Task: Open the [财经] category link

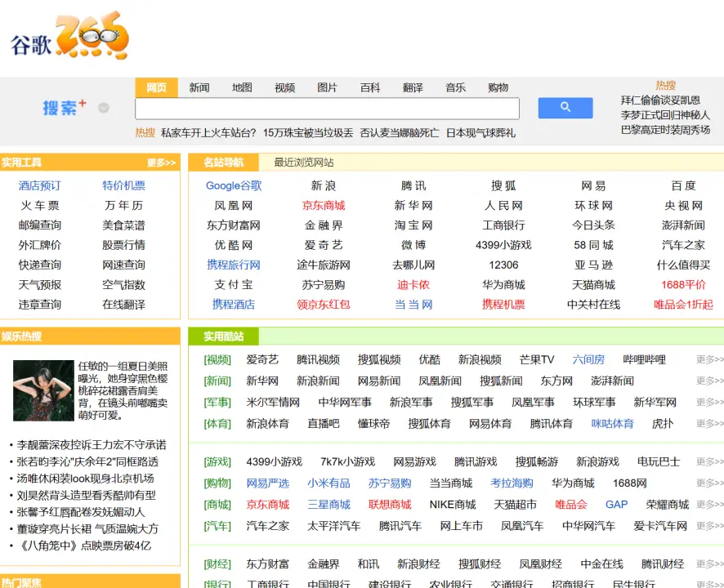Action: click(217, 564)
